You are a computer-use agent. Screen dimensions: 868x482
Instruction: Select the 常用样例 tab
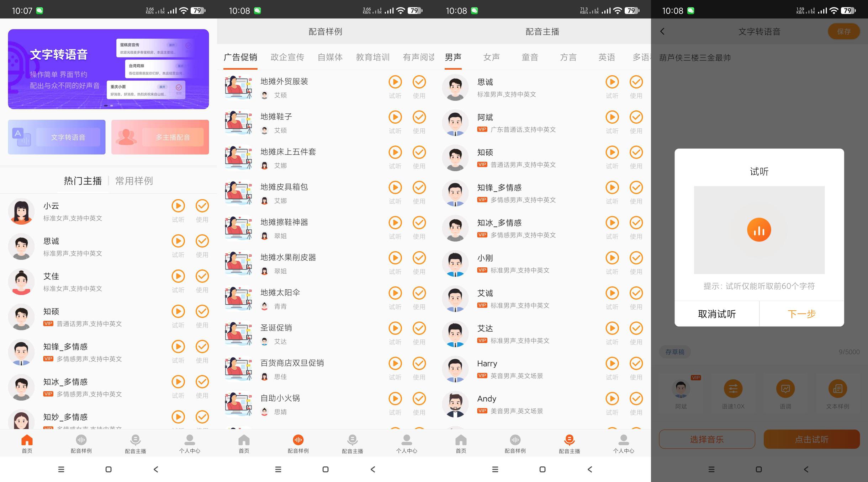coord(134,181)
